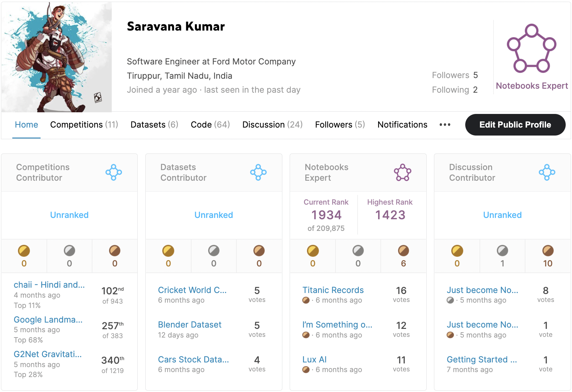The width and height of the screenshot is (572, 392).
Task: Click the Competitions gold medal icon
Action: click(24, 251)
